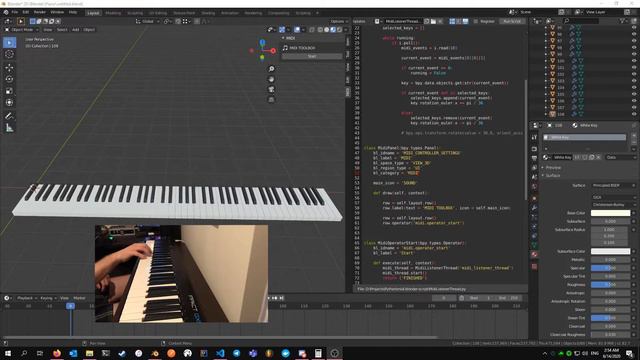
Task: Open Telegram from the taskbar
Action: [236, 353]
